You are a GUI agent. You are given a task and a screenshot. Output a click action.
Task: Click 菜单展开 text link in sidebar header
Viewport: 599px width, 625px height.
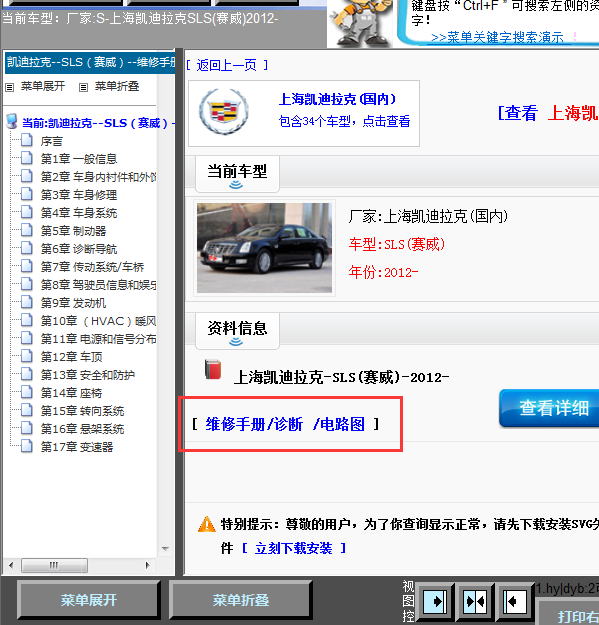pos(43,86)
